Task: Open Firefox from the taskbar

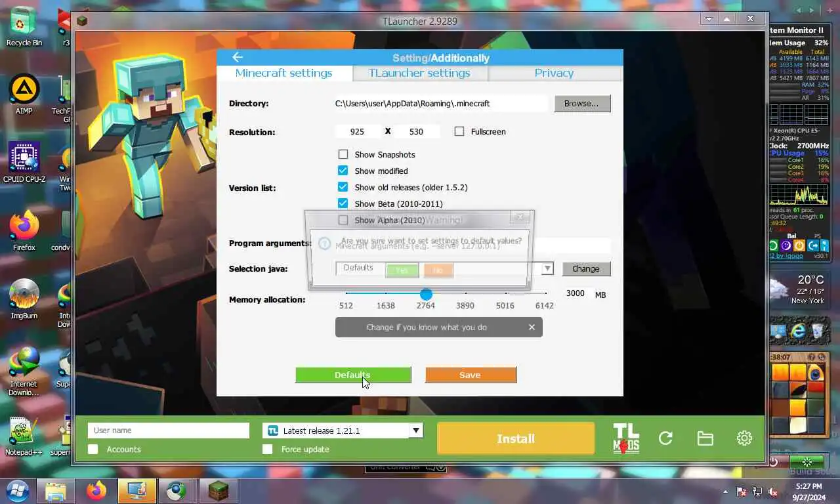Action: tap(96, 491)
